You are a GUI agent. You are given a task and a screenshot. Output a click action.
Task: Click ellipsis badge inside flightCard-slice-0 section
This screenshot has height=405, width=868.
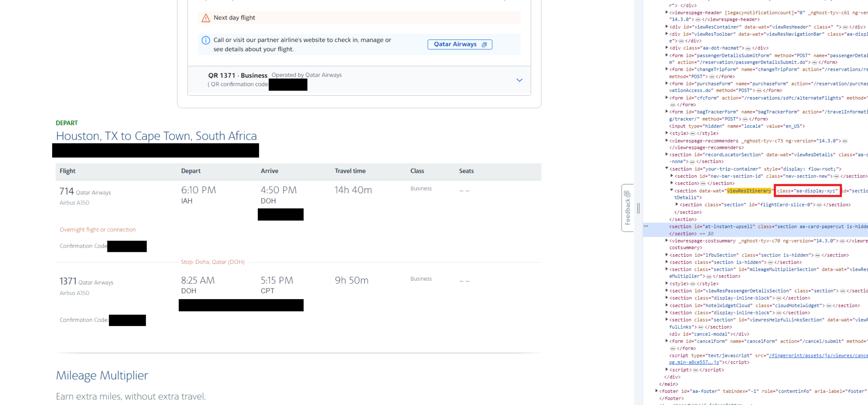point(819,205)
